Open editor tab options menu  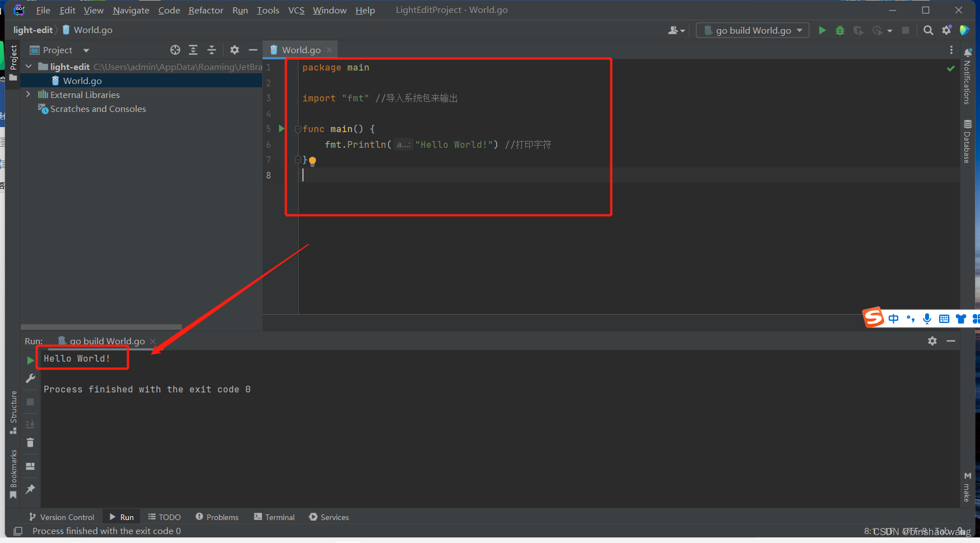pos(951,50)
